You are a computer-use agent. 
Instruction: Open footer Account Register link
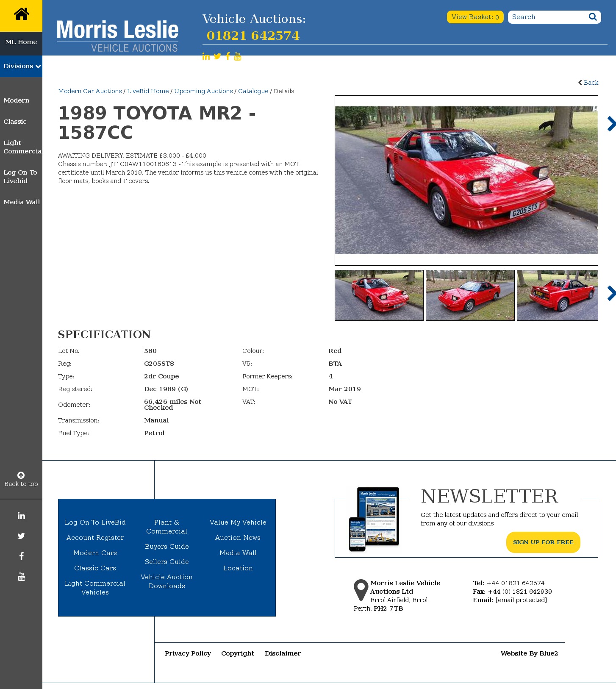point(95,538)
